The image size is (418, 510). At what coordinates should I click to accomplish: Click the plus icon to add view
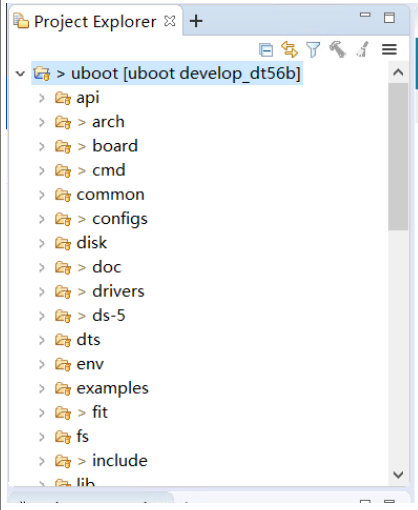[x=196, y=21]
